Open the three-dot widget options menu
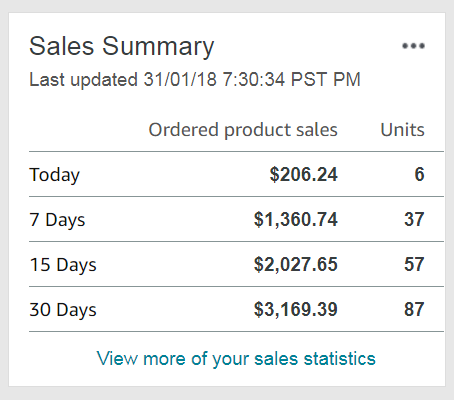This screenshot has width=454, height=400. pyautogui.click(x=413, y=46)
